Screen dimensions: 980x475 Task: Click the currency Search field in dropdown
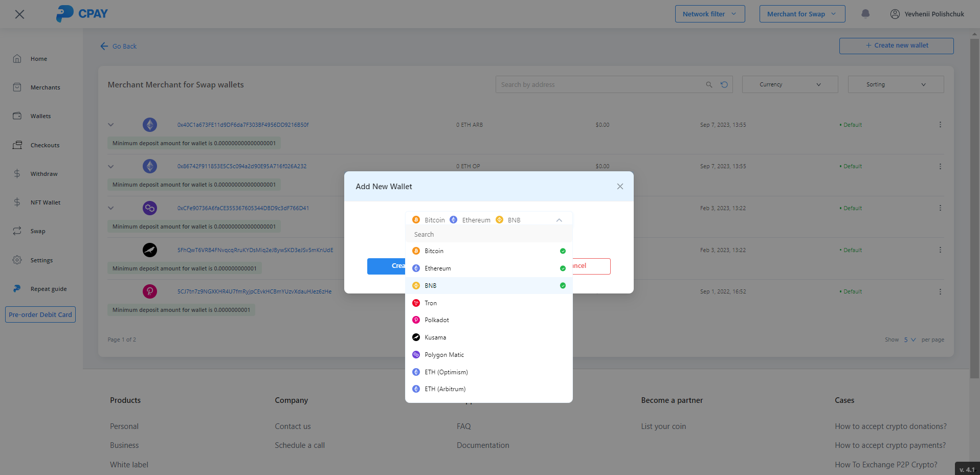(488, 235)
